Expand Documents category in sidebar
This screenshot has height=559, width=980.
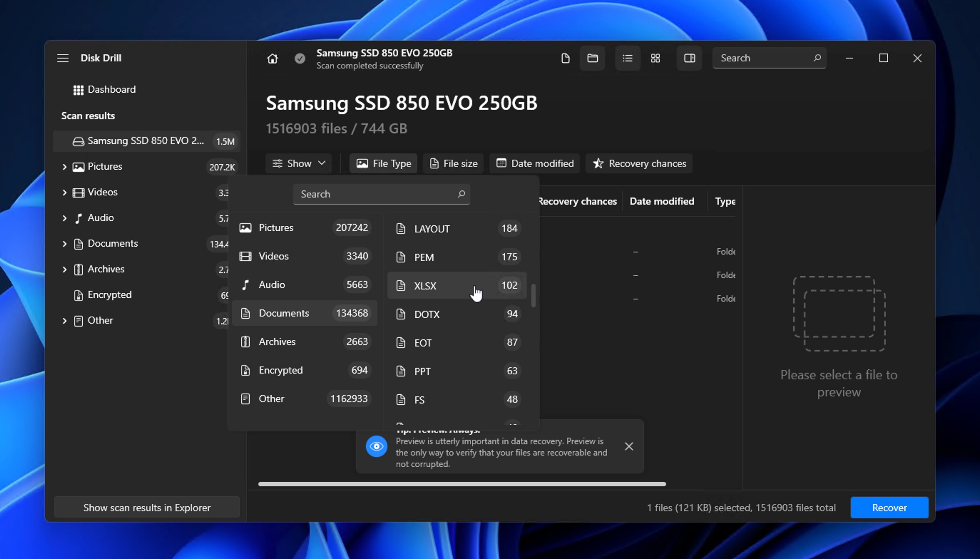[64, 244]
